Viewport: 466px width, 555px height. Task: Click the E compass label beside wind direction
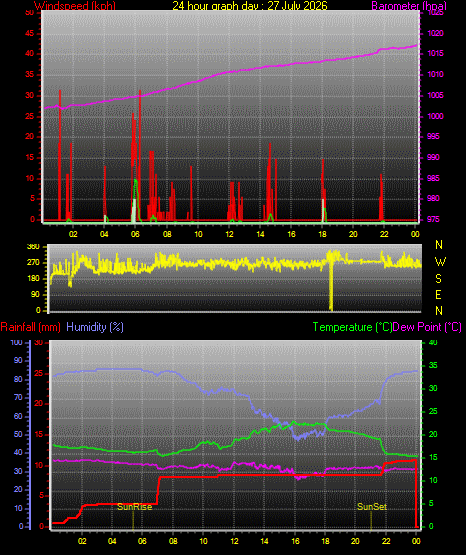438,294
